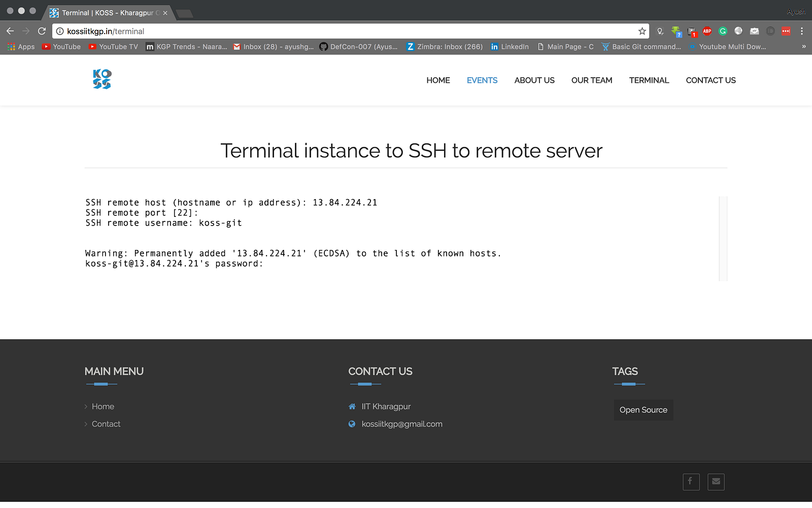Open the CONTACT US navigation item
This screenshot has width=812, height=508.
pos(710,80)
